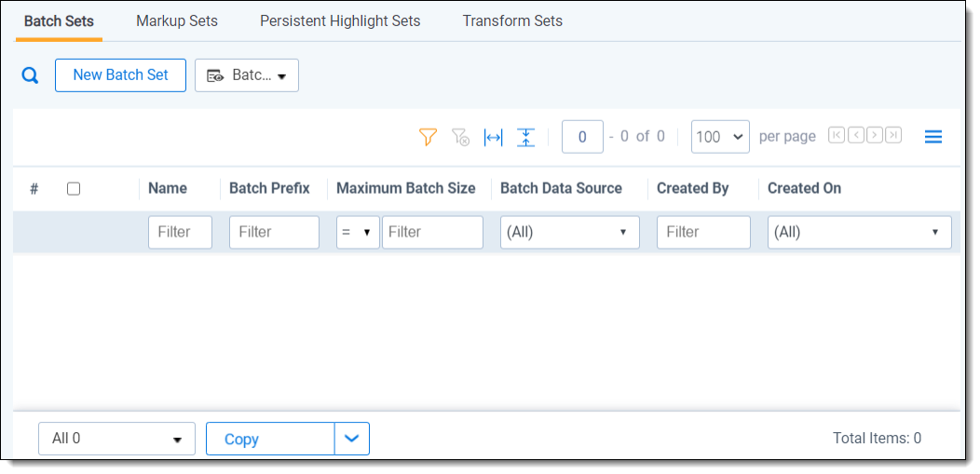This screenshot has width=980, height=474.
Task: Click the clear all filters icon
Action: [460, 137]
